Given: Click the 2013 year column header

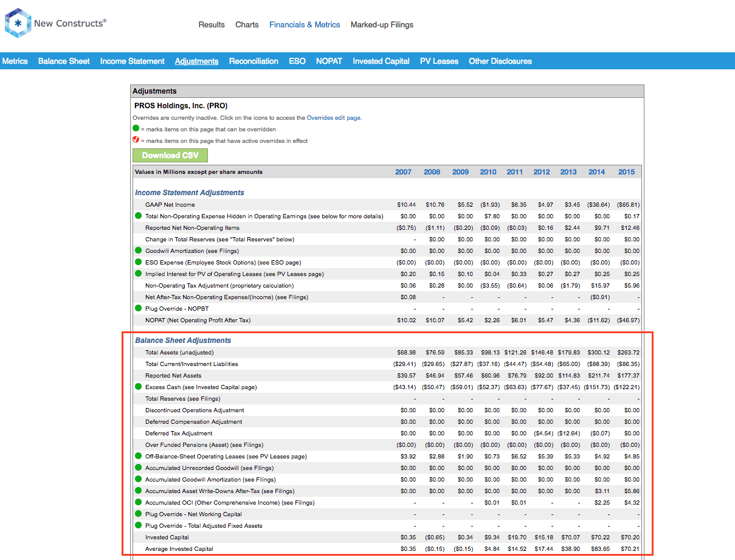Looking at the screenshot, I should pyautogui.click(x=568, y=172).
